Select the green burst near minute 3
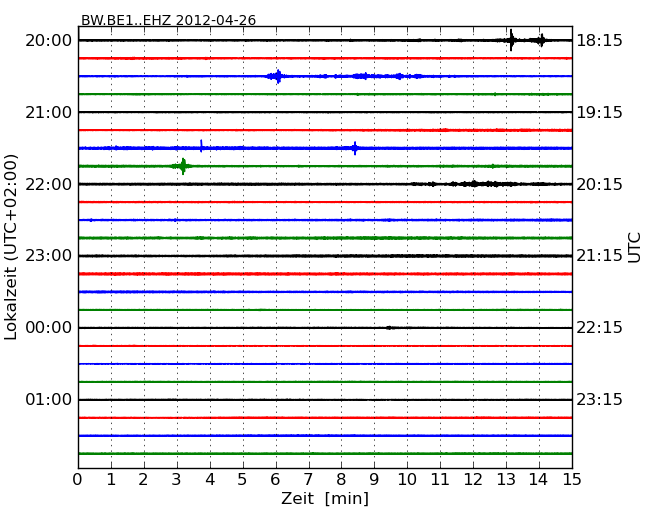 tap(183, 166)
